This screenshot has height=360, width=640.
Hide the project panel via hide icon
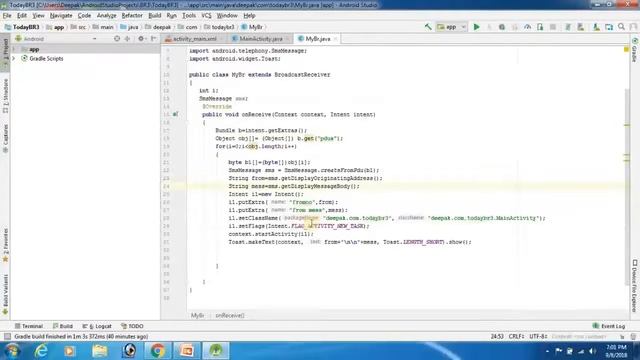pyautogui.click(x=154, y=39)
